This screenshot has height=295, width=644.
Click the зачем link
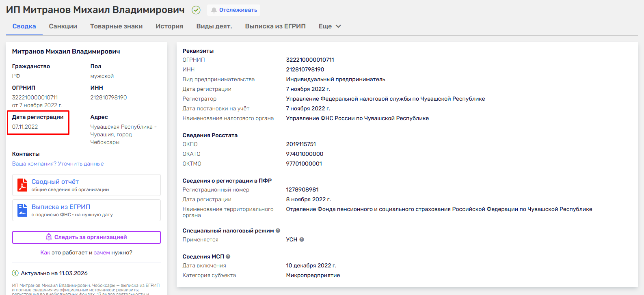click(x=102, y=252)
